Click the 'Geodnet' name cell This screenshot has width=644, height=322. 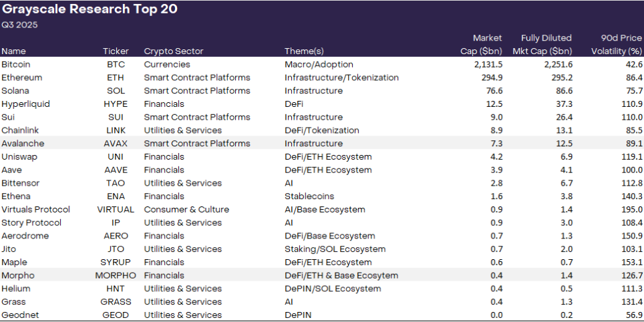coord(19,315)
